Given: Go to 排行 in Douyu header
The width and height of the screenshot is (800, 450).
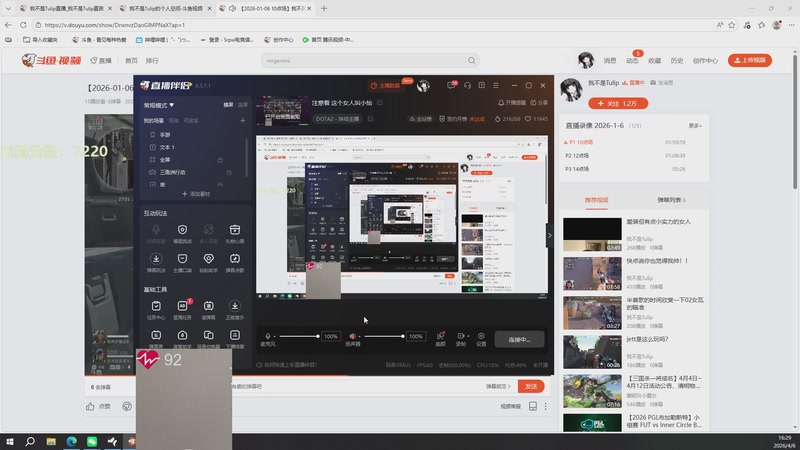Looking at the screenshot, I should point(152,60).
